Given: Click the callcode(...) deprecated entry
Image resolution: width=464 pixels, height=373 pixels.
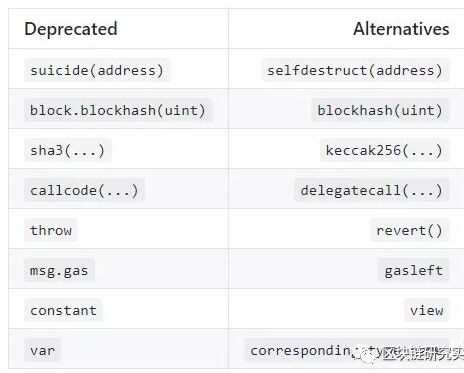Looking at the screenshot, I should pos(84,190).
